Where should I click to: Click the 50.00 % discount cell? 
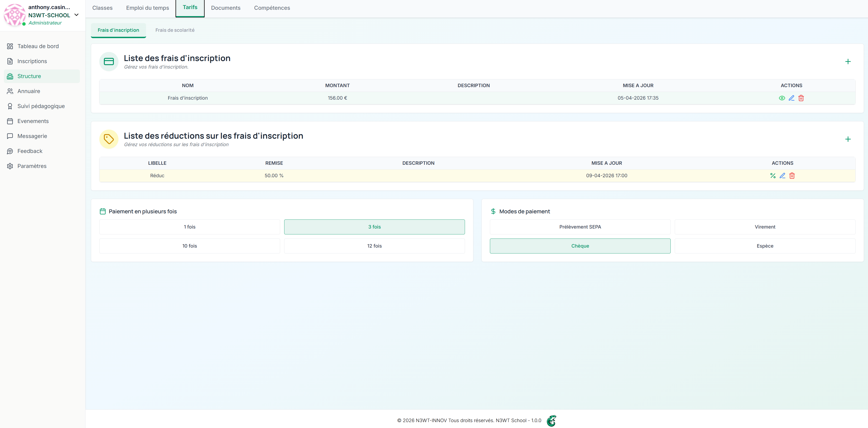pyautogui.click(x=274, y=176)
